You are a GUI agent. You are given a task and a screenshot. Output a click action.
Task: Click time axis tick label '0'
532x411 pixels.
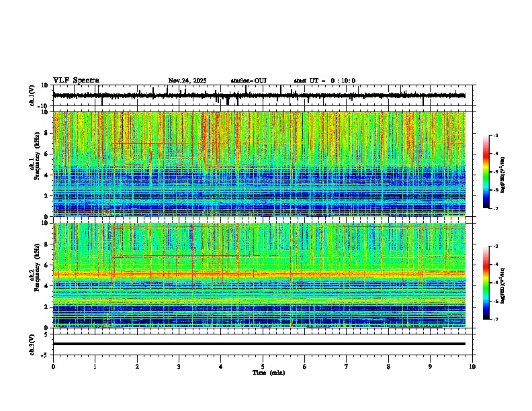[x=53, y=367]
